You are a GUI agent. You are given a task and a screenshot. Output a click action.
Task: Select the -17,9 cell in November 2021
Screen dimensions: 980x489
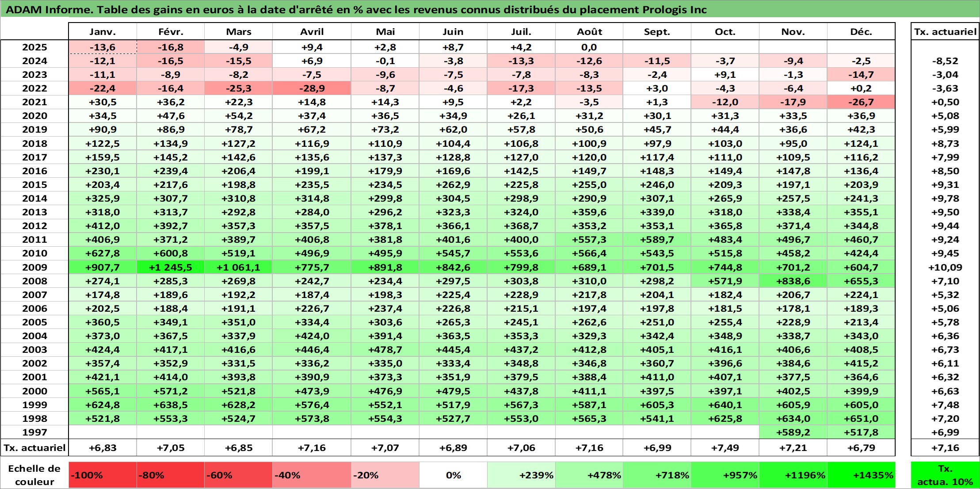point(793,102)
